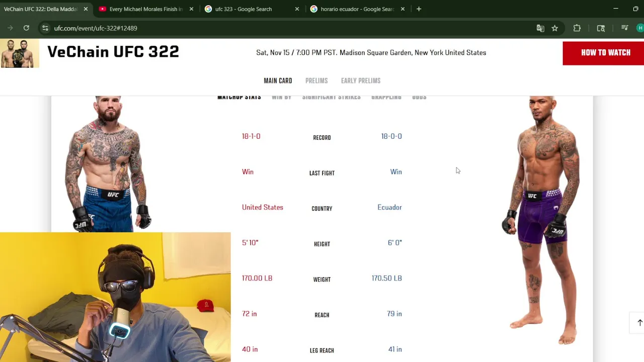Click the LAST FIGHT row label

(322, 173)
